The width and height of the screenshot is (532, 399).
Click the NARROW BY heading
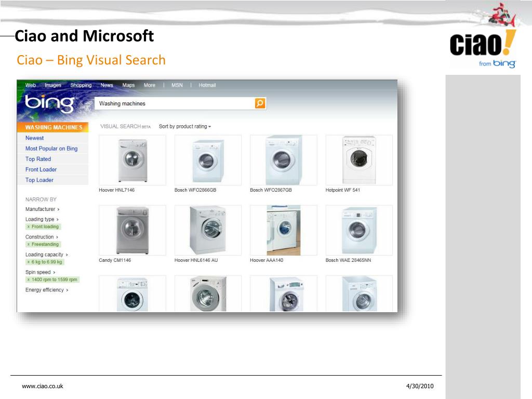tap(41, 199)
